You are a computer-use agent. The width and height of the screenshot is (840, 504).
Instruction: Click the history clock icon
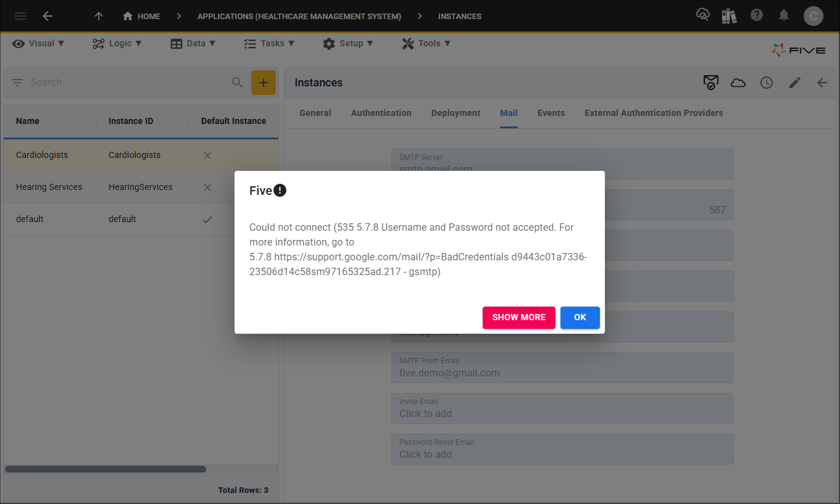[x=767, y=83]
